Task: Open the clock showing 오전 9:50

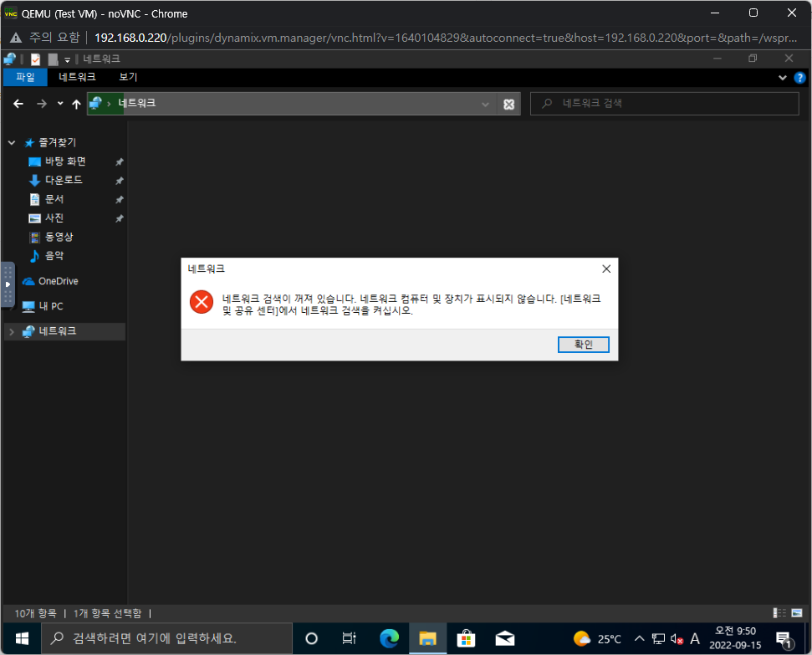Action: coord(735,638)
